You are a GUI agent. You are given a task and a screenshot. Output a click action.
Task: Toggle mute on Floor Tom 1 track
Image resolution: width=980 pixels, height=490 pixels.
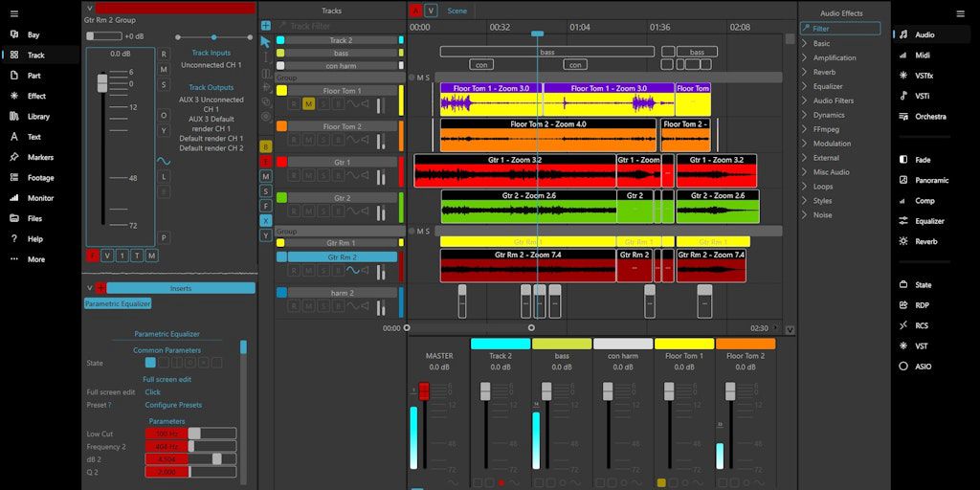coord(308,103)
